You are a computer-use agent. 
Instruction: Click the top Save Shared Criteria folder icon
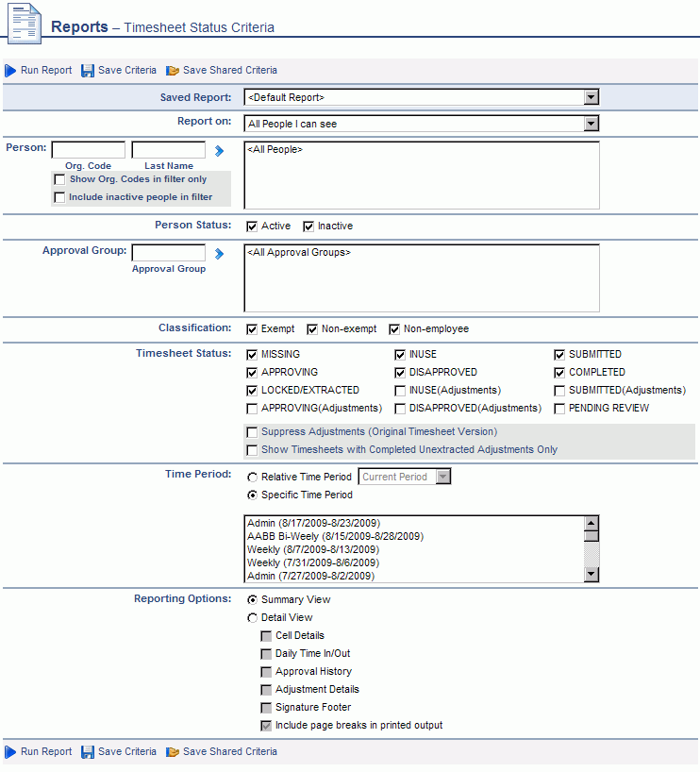(x=173, y=71)
